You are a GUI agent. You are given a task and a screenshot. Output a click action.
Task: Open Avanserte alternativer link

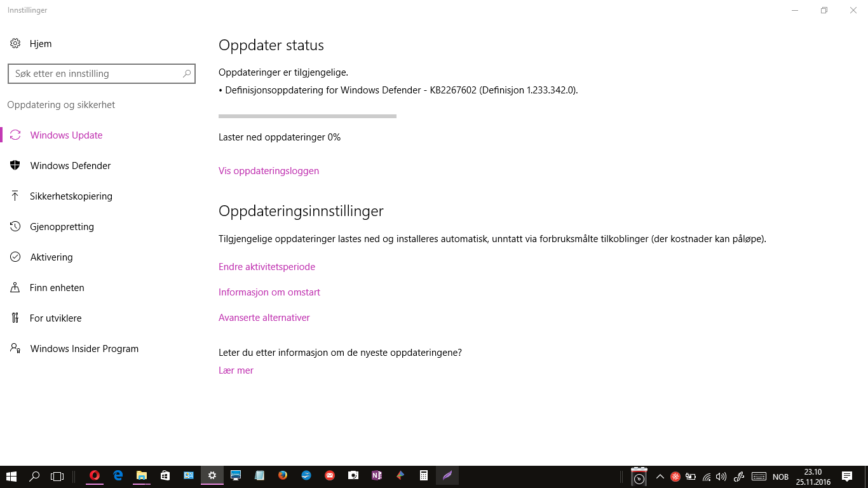click(x=264, y=318)
